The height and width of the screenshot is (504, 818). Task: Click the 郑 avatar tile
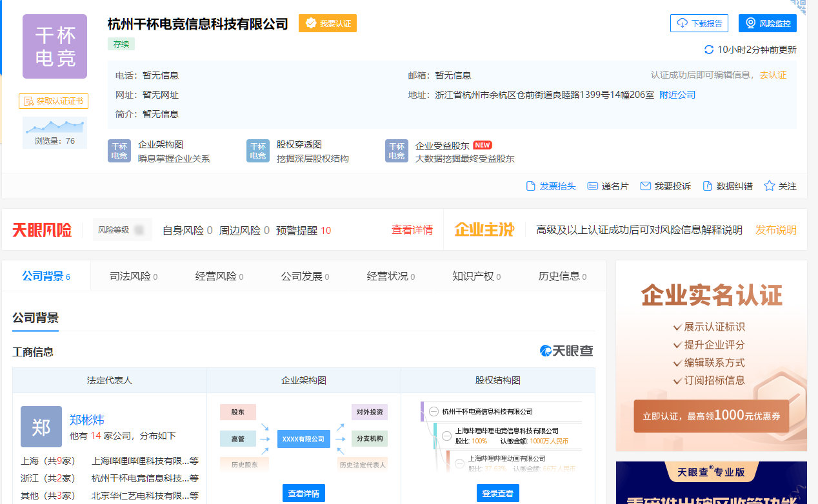41,427
